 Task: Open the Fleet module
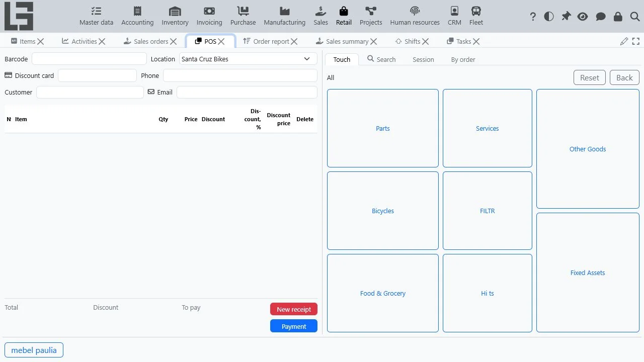(x=476, y=16)
